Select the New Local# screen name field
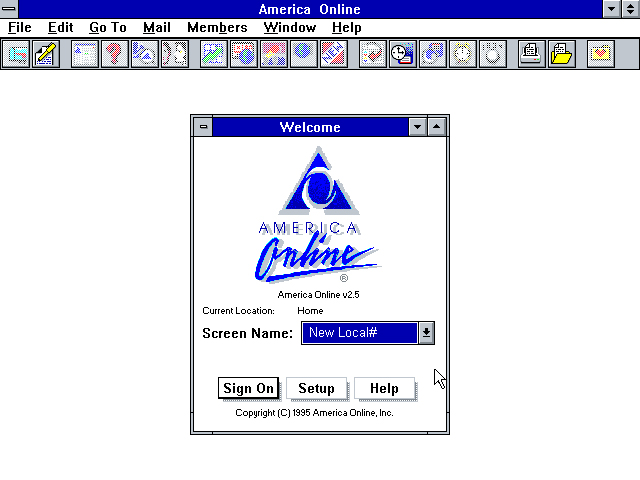 point(360,333)
